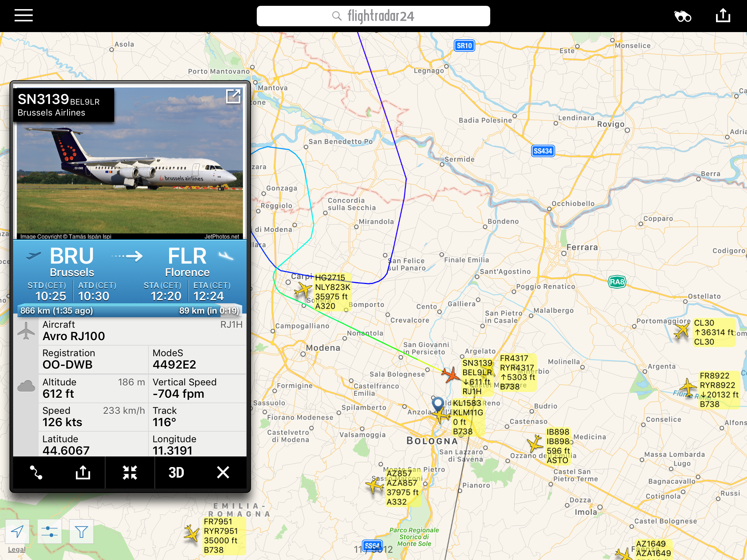Select FLR Florence arrival airport
This screenshot has width=747, height=560.
tap(187, 261)
